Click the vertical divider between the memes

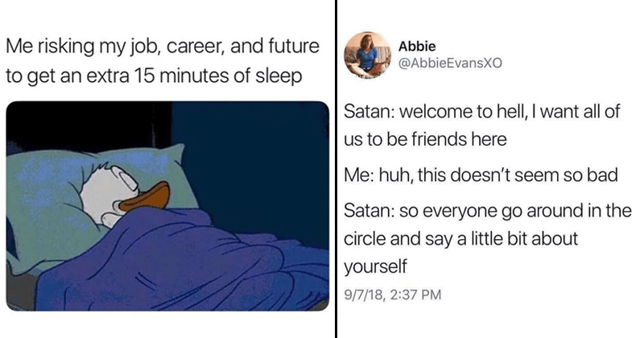tap(335, 169)
